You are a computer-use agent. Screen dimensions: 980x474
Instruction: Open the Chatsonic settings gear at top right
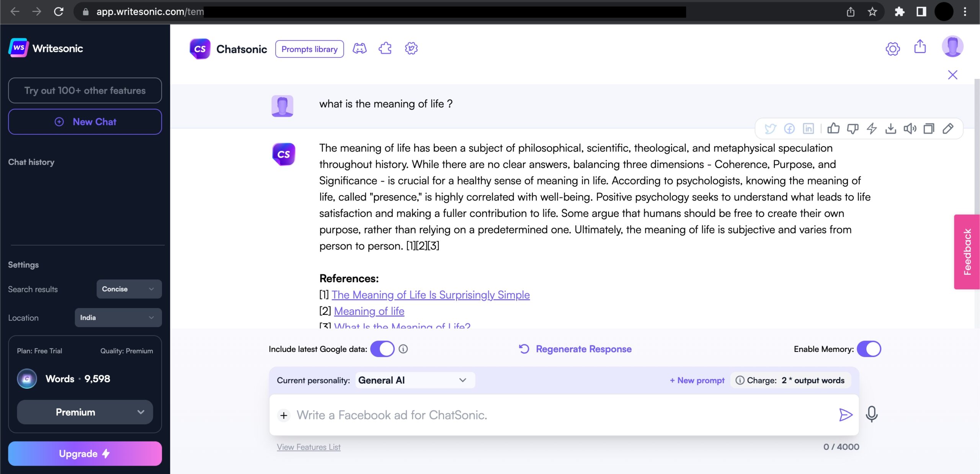pos(893,49)
